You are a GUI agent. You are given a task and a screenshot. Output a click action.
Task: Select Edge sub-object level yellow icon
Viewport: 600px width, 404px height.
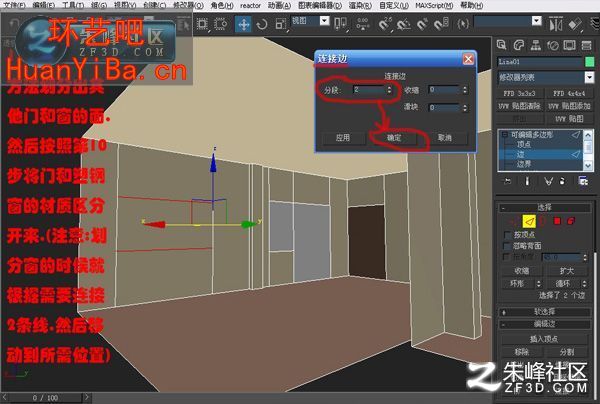point(529,221)
